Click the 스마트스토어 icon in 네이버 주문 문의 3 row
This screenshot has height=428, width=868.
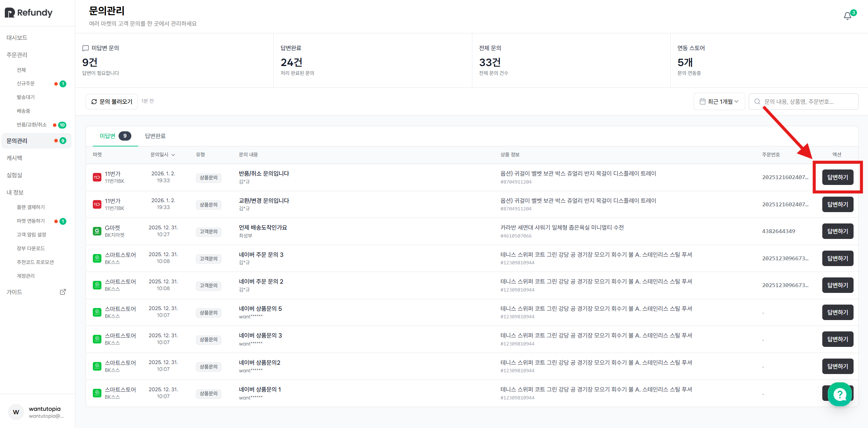point(97,258)
